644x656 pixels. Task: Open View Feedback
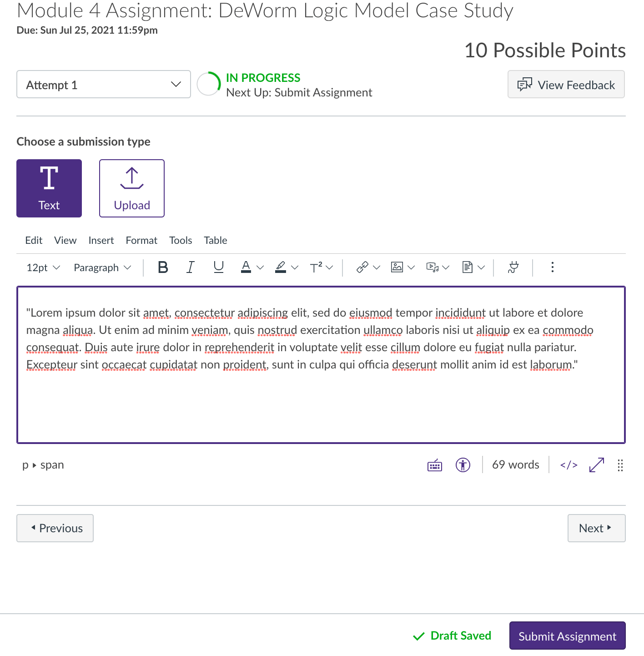pyautogui.click(x=565, y=85)
